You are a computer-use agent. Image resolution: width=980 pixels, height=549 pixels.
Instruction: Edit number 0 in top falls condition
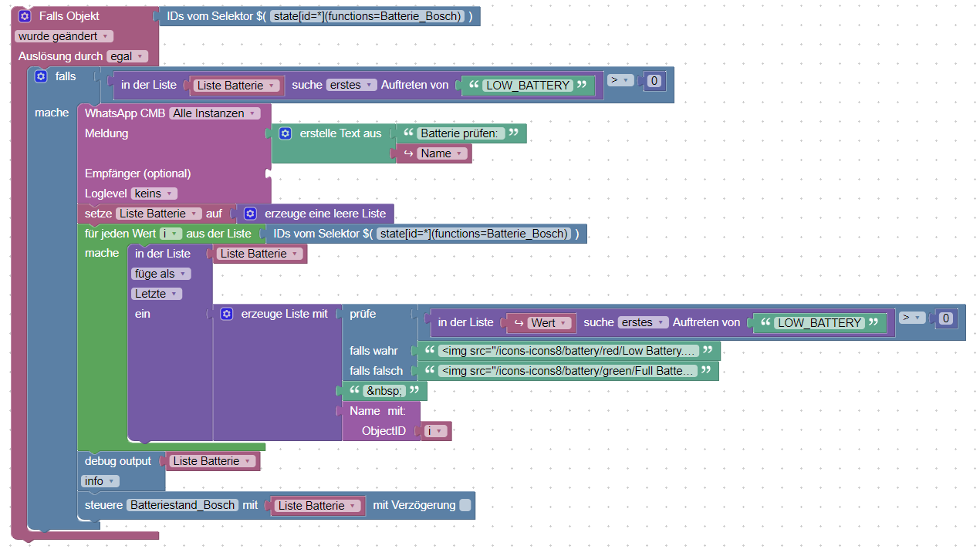tap(654, 80)
